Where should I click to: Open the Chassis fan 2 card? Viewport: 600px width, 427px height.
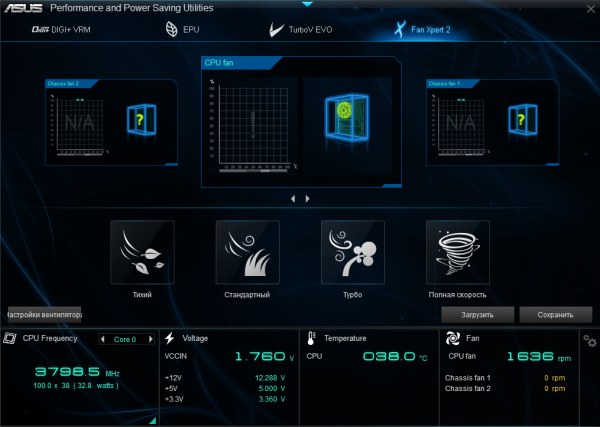click(111, 122)
